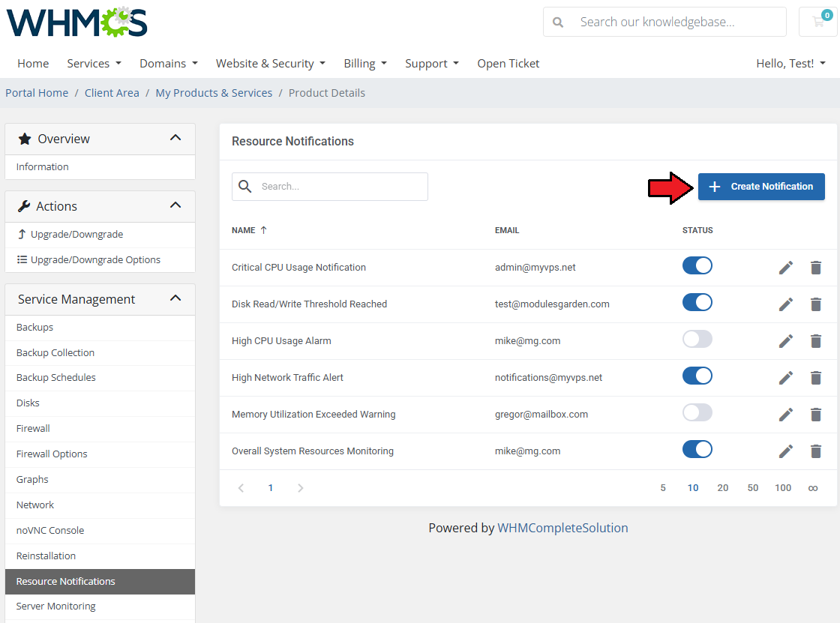This screenshot has height=623, width=840.
Task: Click the knowledgebase search magnifier icon
Action: (x=558, y=22)
